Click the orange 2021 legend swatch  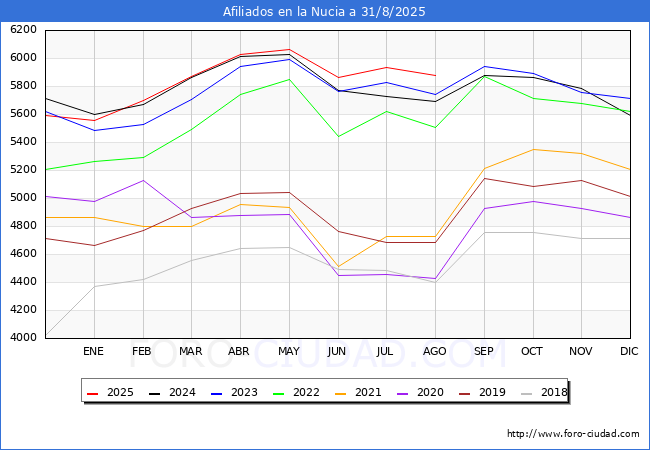point(341,393)
